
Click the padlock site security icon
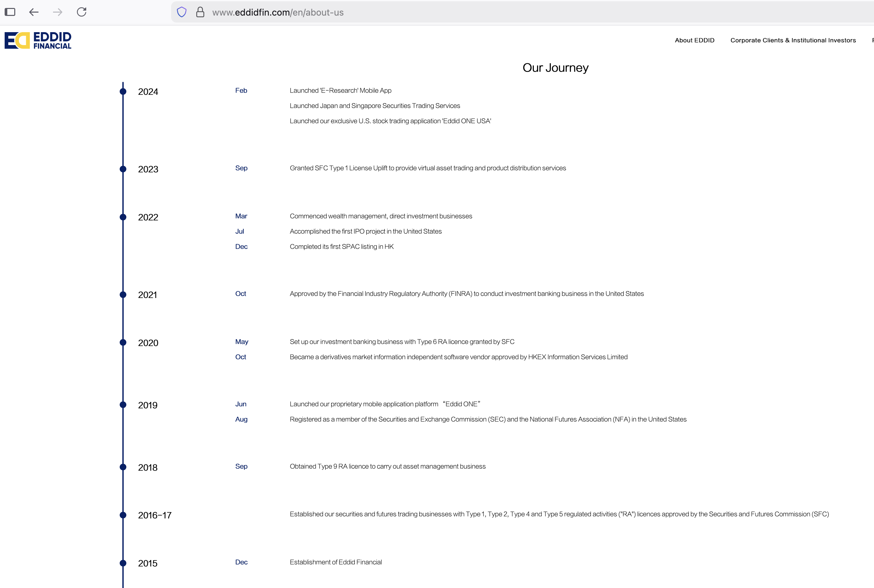pos(200,12)
